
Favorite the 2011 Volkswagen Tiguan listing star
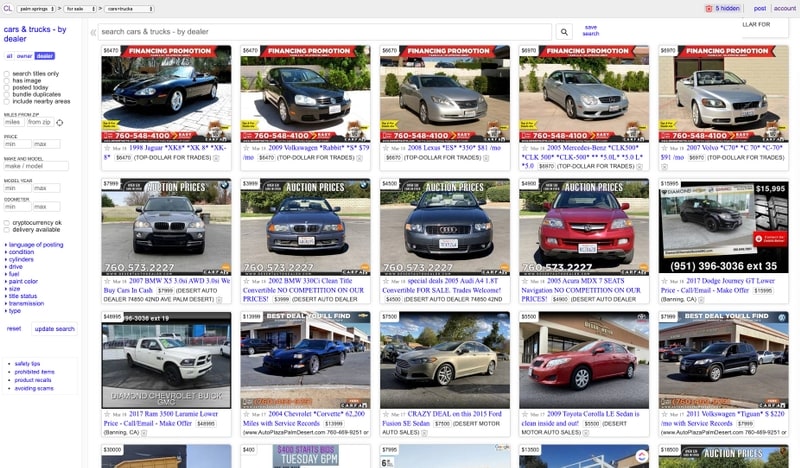click(x=664, y=414)
